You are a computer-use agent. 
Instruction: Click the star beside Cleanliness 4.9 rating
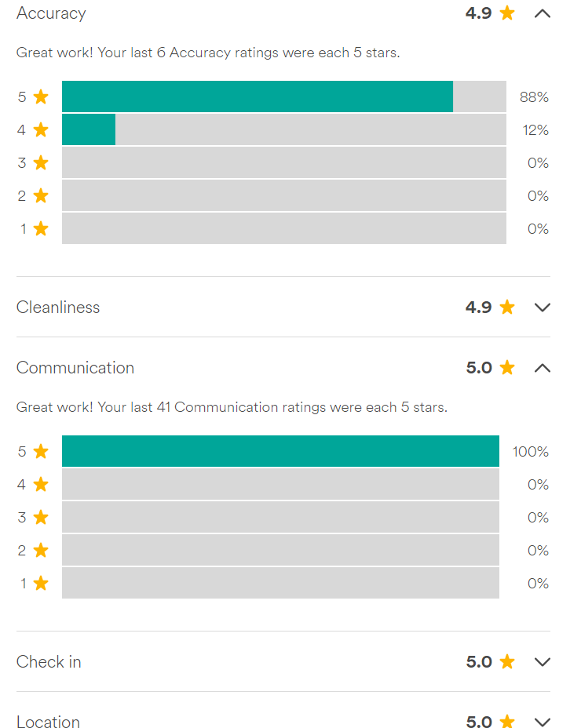pyautogui.click(x=507, y=307)
